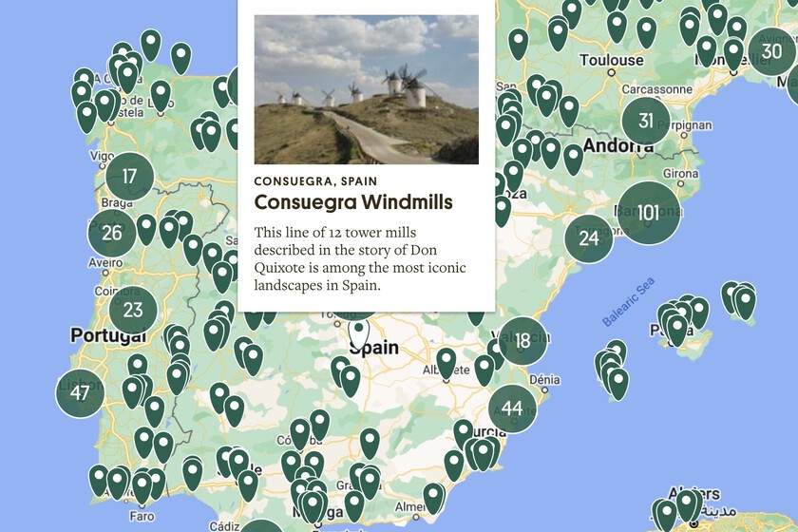Click the 31 cluster near Perpignan
This screenshot has height=532, width=798.
(x=646, y=122)
